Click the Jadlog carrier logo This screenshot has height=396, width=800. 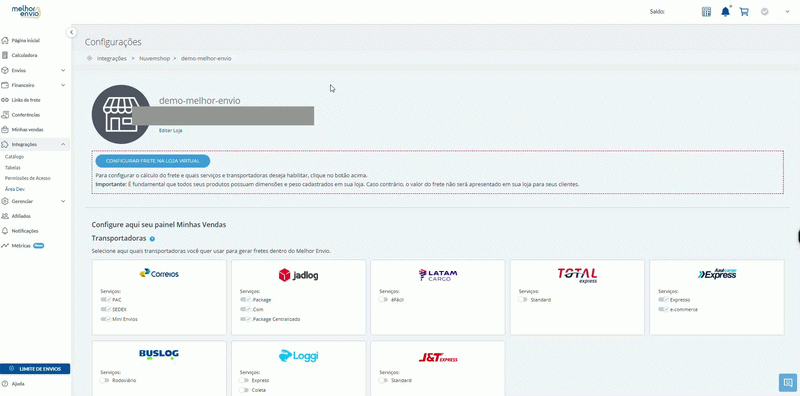point(298,275)
